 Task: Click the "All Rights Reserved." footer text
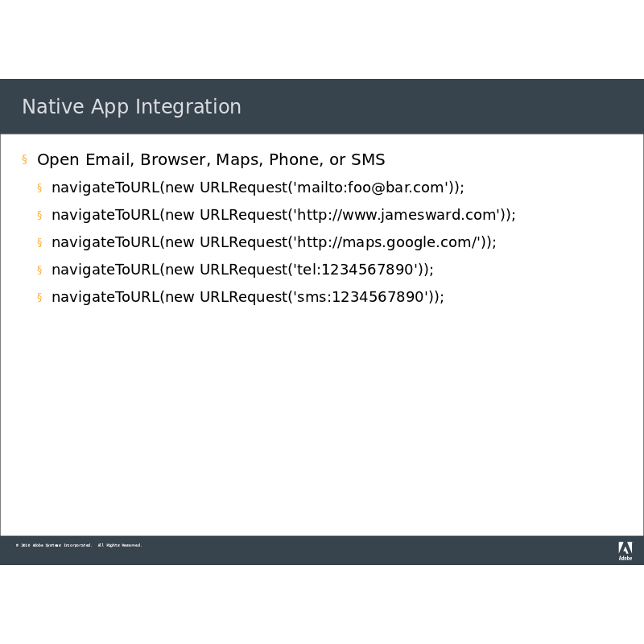(120, 545)
